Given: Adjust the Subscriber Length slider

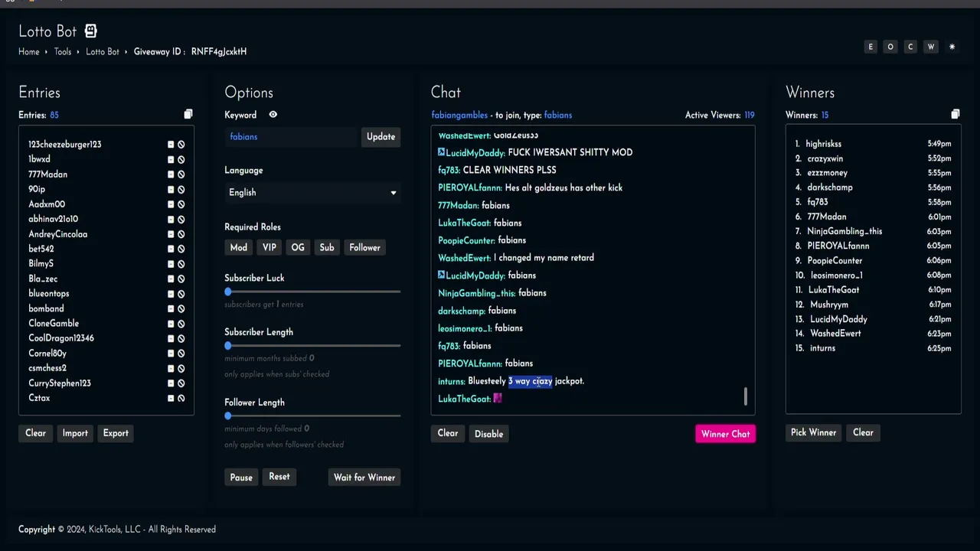Looking at the screenshot, I should pyautogui.click(x=228, y=345).
